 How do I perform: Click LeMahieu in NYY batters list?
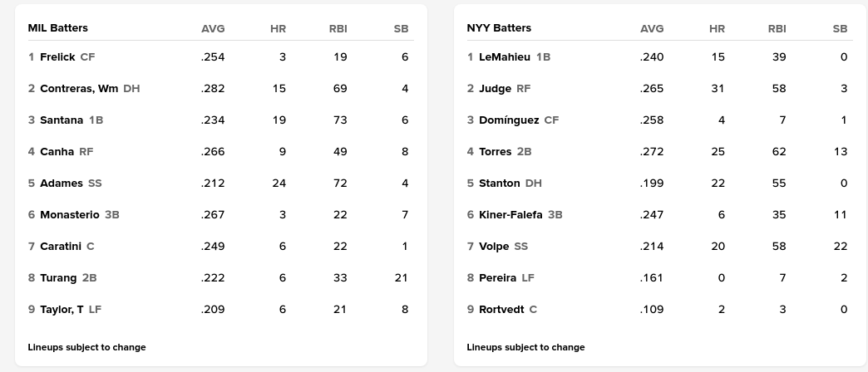[505, 57]
